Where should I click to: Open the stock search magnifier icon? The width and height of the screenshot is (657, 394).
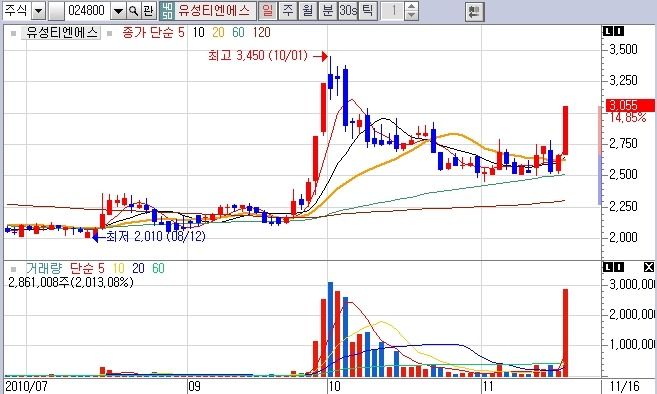tap(133, 11)
